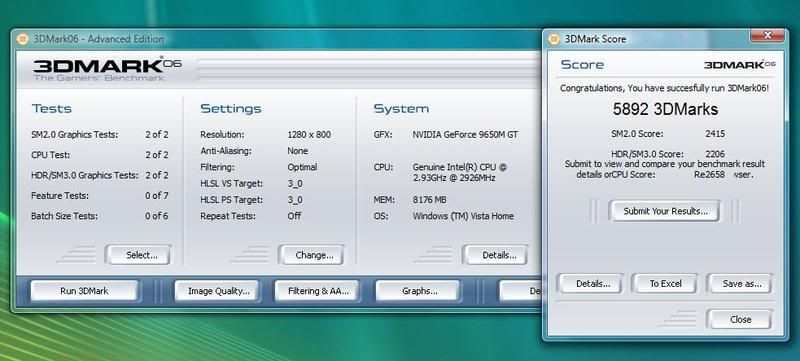Open the Graphs... tool

(418, 291)
